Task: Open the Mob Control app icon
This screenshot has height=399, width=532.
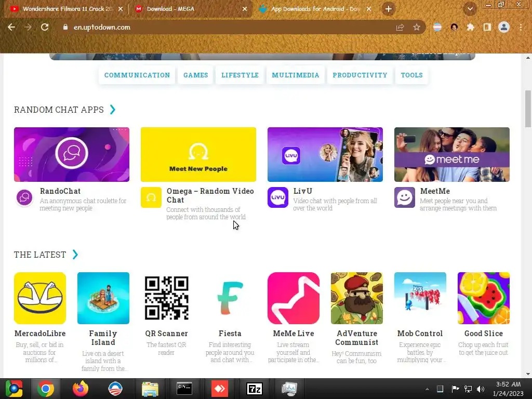Action: coord(420,298)
